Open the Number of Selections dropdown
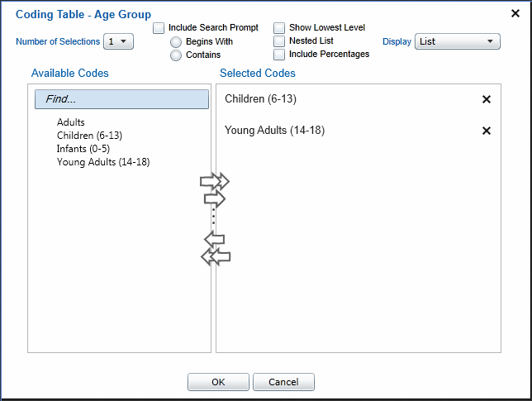This screenshot has width=532, height=401. tap(117, 41)
